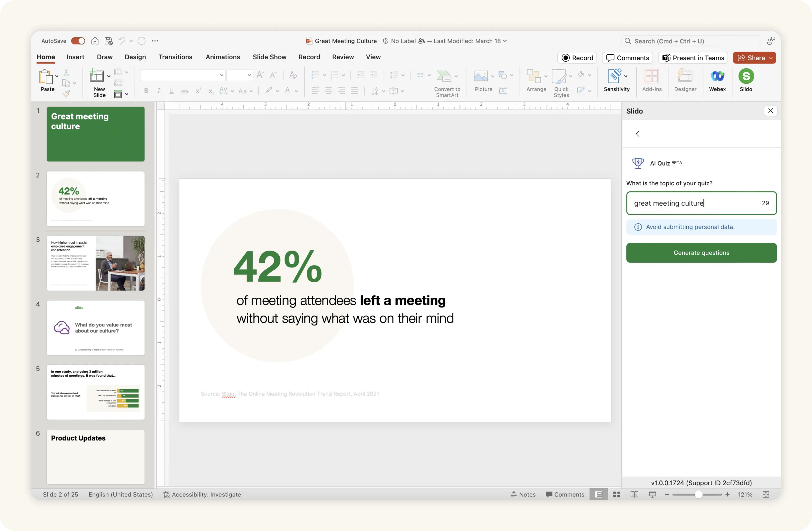This screenshot has width=812, height=531.
Task: Insert a Picture from ribbon
Action: tap(480, 76)
